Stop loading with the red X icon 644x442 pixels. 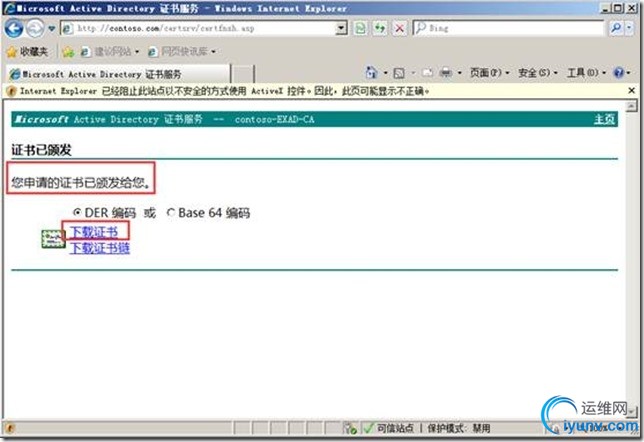(x=399, y=28)
